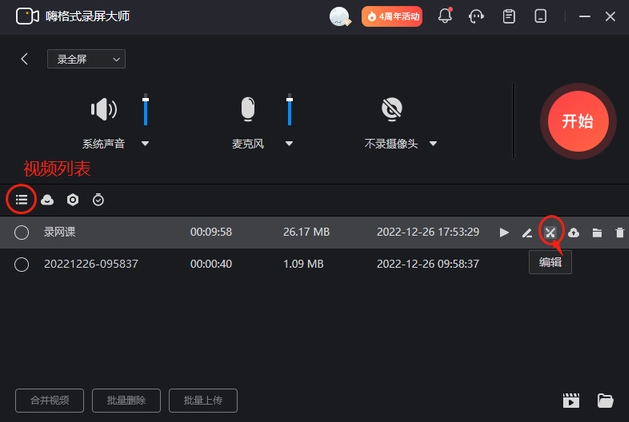Screen dimensions: 629x422
Task: Expand the 不录摄像头 dropdown arrow
Action: point(433,143)
